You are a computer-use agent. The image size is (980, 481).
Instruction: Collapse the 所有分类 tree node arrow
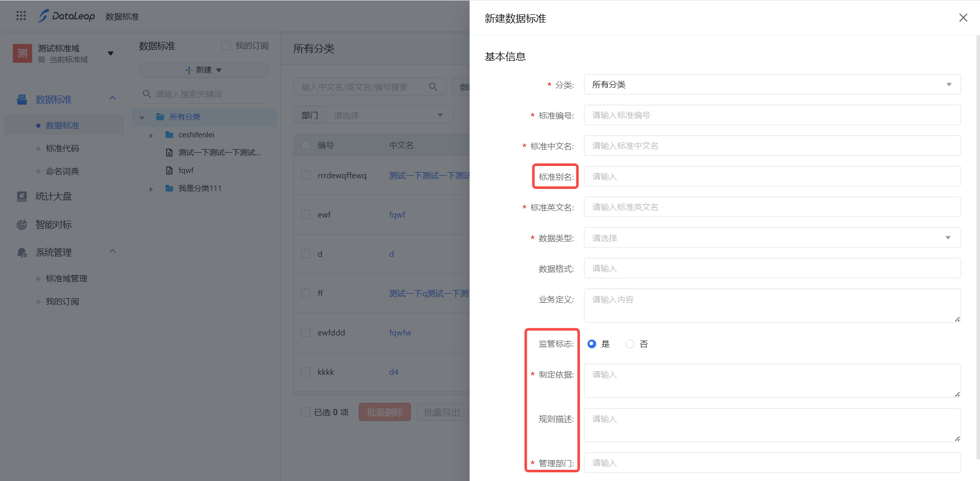[x=142, y=117]
